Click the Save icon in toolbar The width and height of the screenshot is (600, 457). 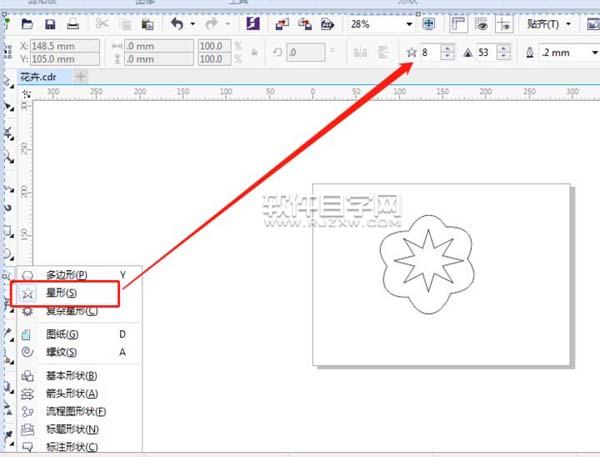49,23
